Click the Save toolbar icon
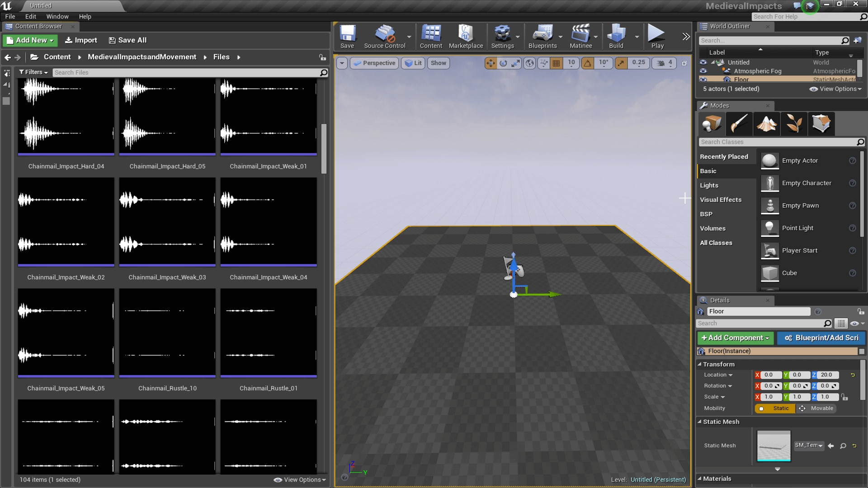This screenshot has height=488, width=868. pyautogui.click(x=347, y=36)
